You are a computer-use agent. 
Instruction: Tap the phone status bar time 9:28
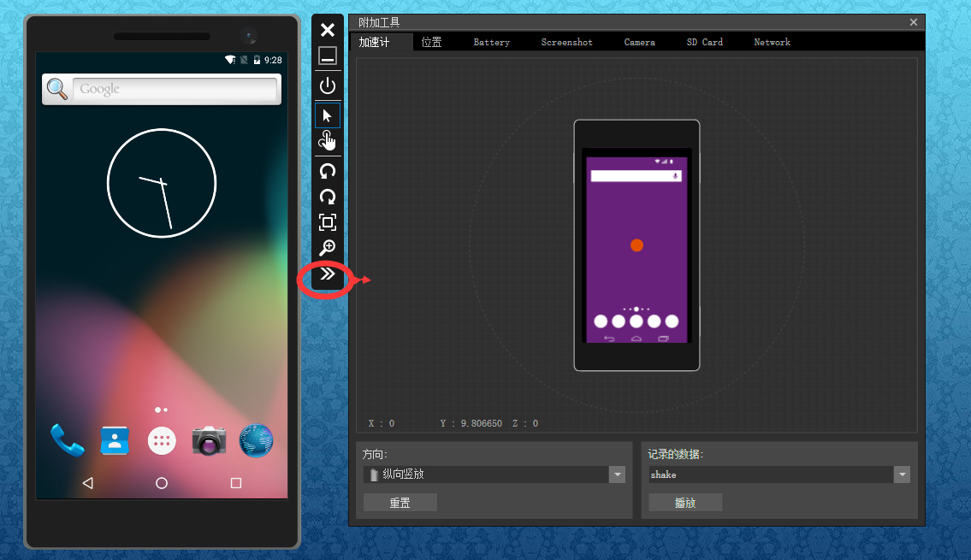[273, 60]
